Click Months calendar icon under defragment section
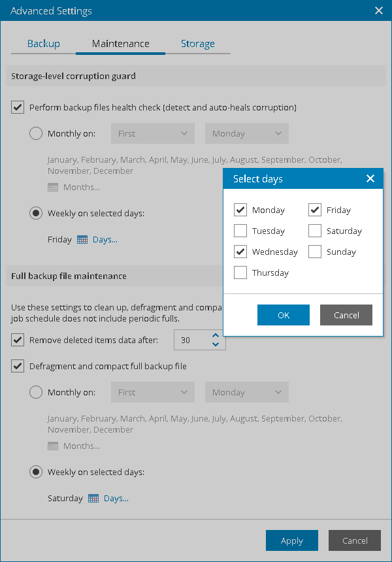Viewport: 392px width, 562px height. 53,446
